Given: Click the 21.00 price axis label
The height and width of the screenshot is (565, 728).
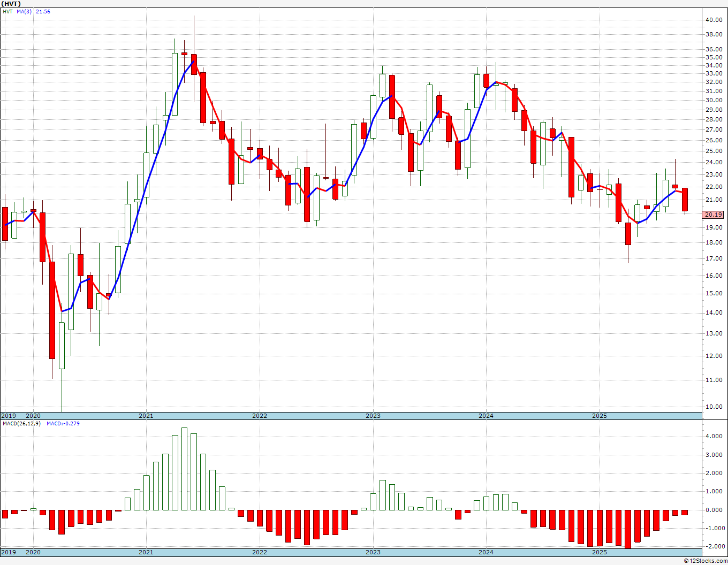Looking at the screenshot, I should click(714, 200).
